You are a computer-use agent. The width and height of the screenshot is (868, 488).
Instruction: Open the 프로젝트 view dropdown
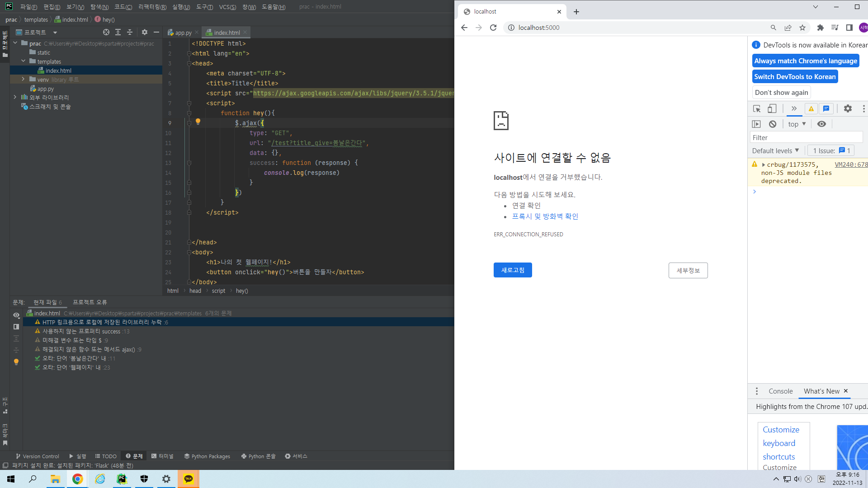coord(55,33)
